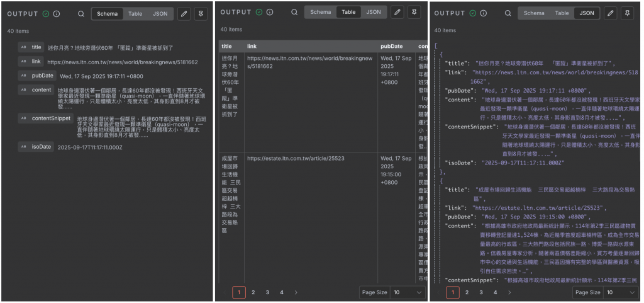Switch to the Table tab in the left panel
The image size is (644, 303).
pos(135,14)
